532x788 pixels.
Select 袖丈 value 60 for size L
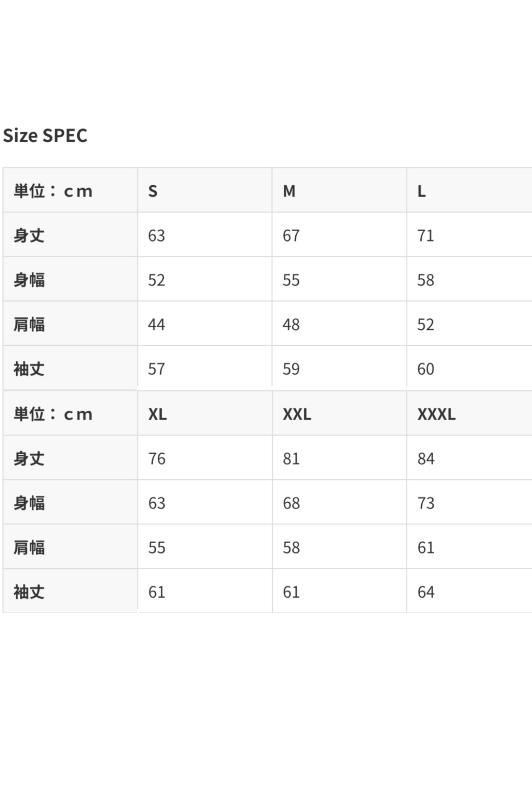click(426, 369)
